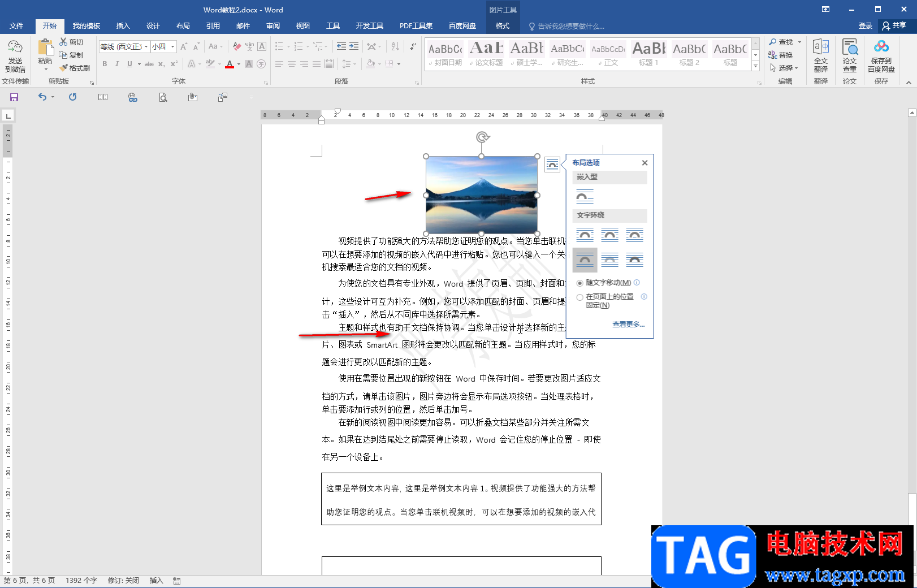Screen dimensions: 917x588
Task: Toggle superscript formatting
Action: pyautogui.click(x=174, y=64)
